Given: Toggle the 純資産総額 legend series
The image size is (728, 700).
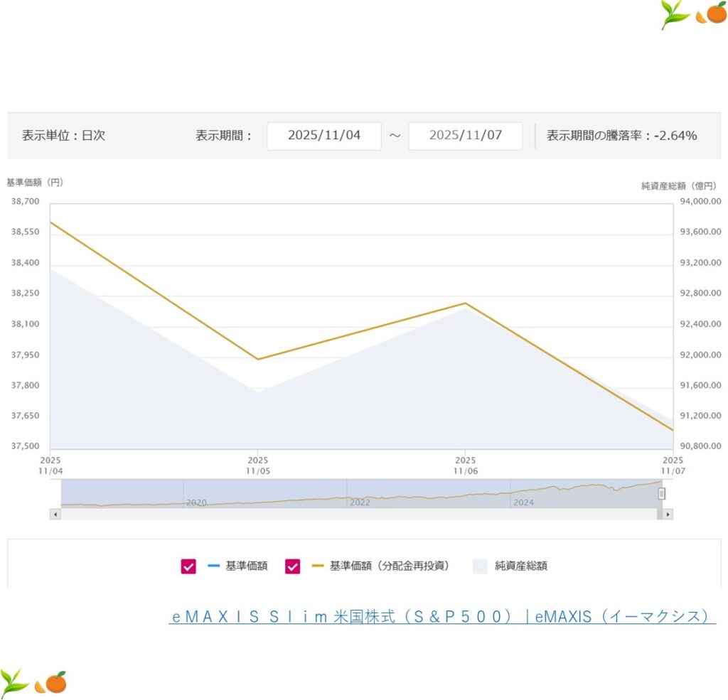Looking at the screenshot, I should [x=481, y=566].
